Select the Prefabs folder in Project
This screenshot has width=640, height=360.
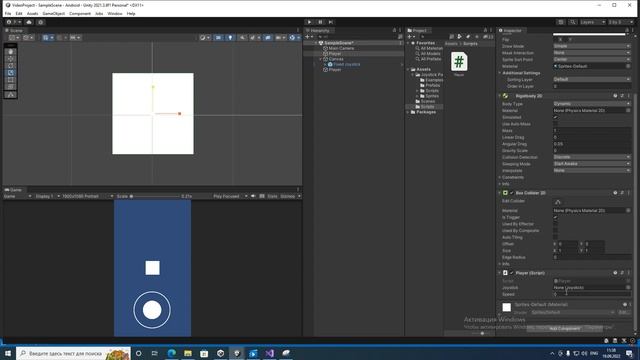(432, 85)
